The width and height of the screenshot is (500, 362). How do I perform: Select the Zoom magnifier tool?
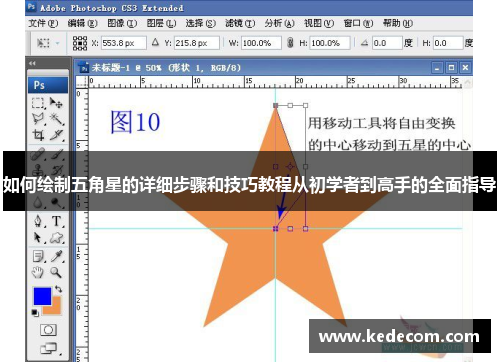coord(56,272)
